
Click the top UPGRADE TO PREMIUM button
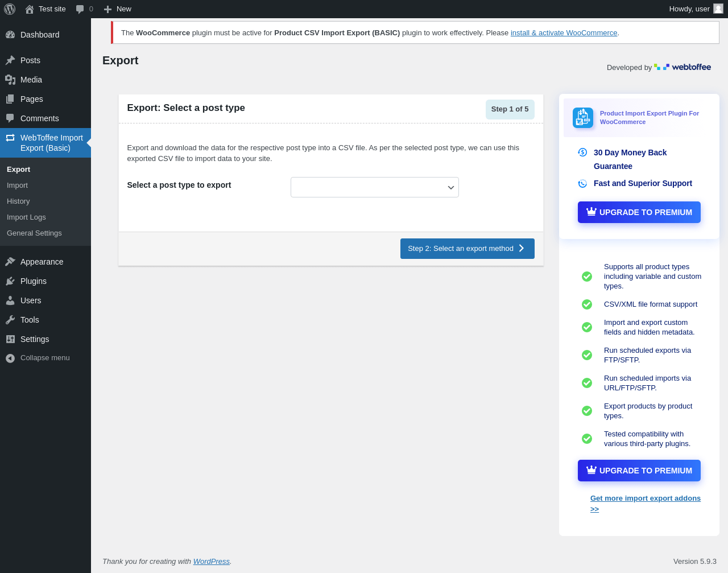click(639, 212)
